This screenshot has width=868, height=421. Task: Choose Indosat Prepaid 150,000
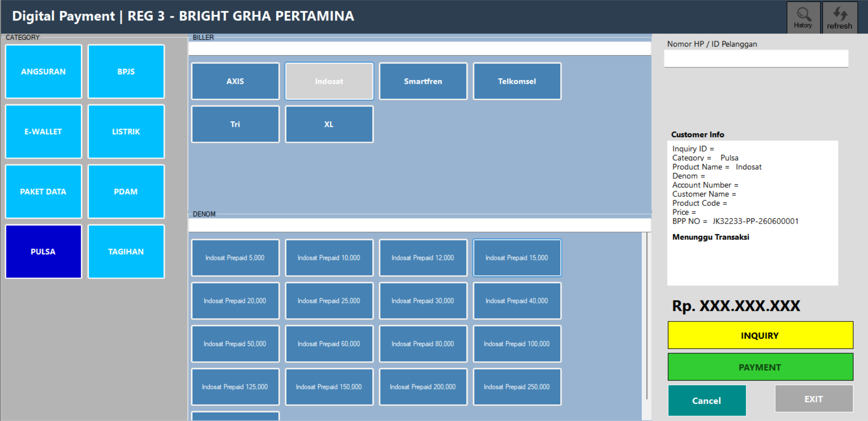point(329,387)
